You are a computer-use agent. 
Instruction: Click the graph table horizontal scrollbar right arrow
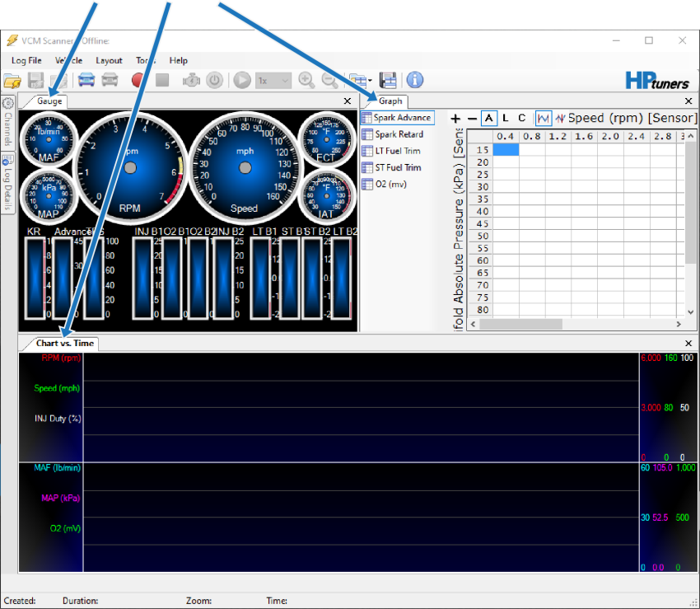pyautogui.click(x=679, y=324)
